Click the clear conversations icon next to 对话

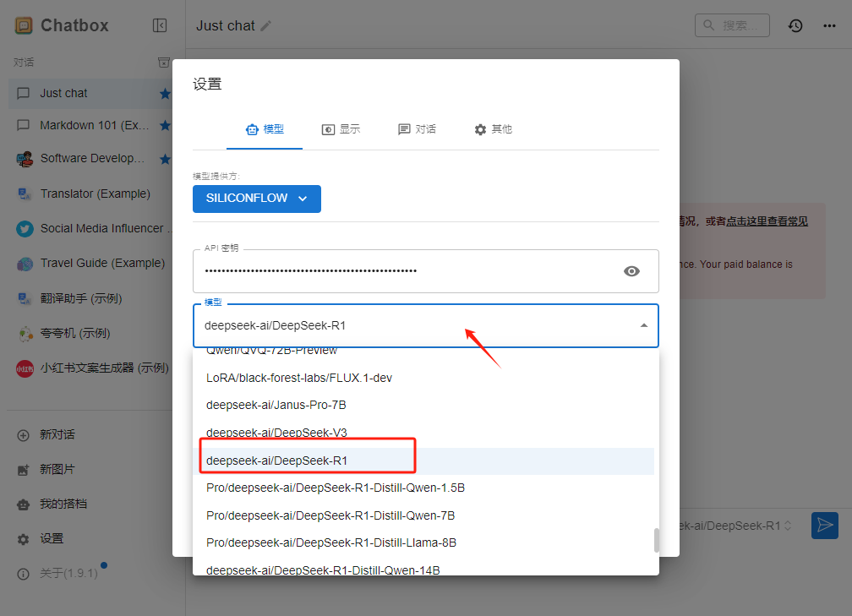pos(164,63)
